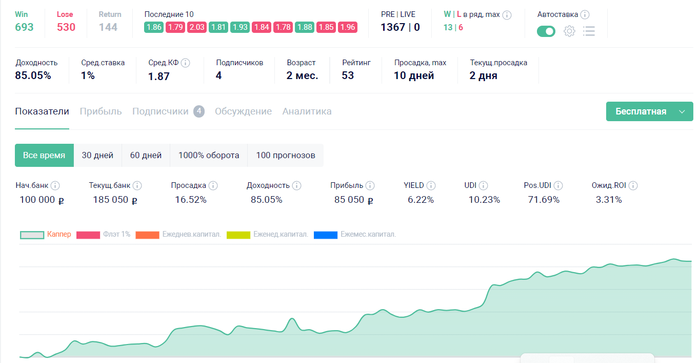The image size is (700, 363).
Task: Click info icon beside Текущ.банк
Action: coord(138,185)
